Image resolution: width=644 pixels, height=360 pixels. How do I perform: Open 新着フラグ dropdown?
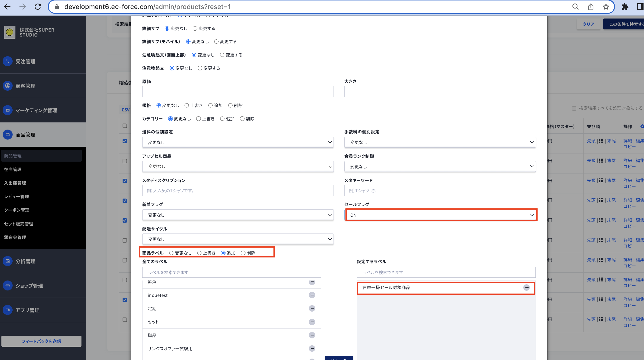coord(238,215)
